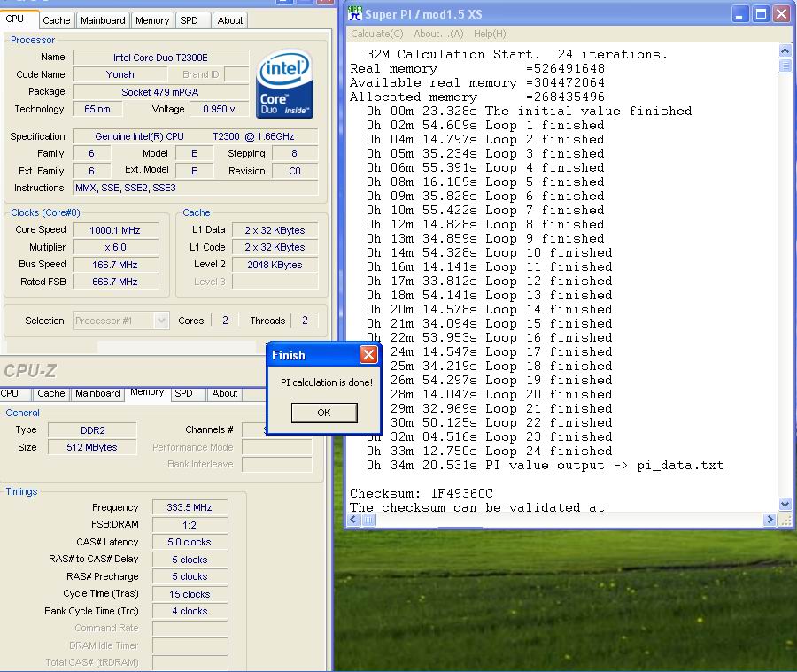Click the horizontal scrollbar thumb in Super PI
The image size is (797, 672).
pyautogui.click(x=368, y=520)
